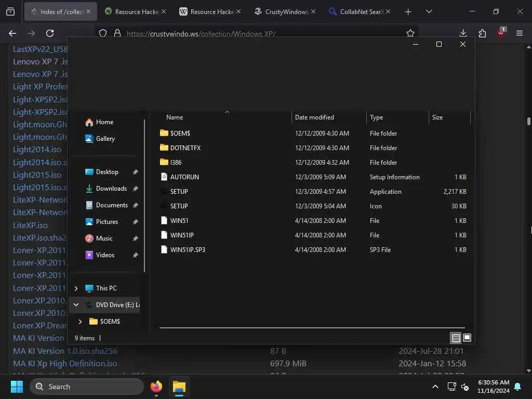Reload the current page in Firefox
Viewport: 532px width, 399px height.
[50, 33]
